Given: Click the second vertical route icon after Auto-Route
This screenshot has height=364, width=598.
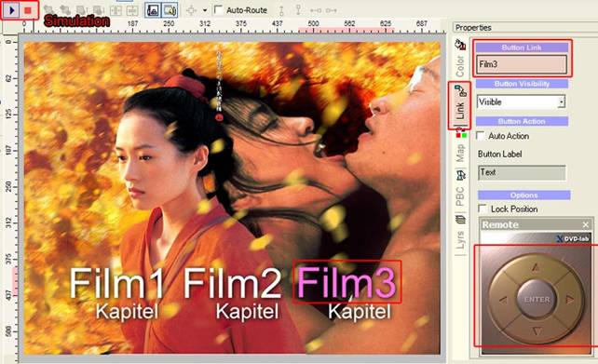Looking at the screenshot, I should (298, 10).
